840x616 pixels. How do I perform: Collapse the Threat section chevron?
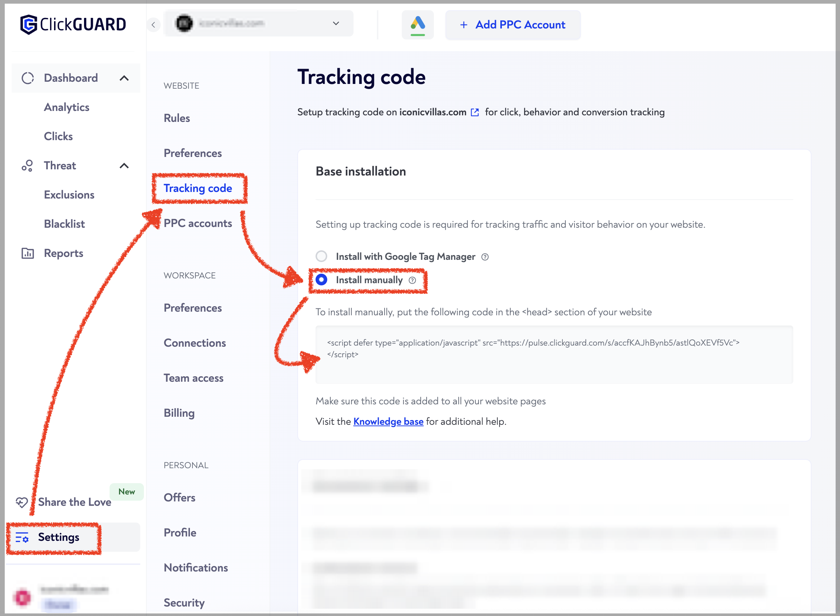pos(124,166)
